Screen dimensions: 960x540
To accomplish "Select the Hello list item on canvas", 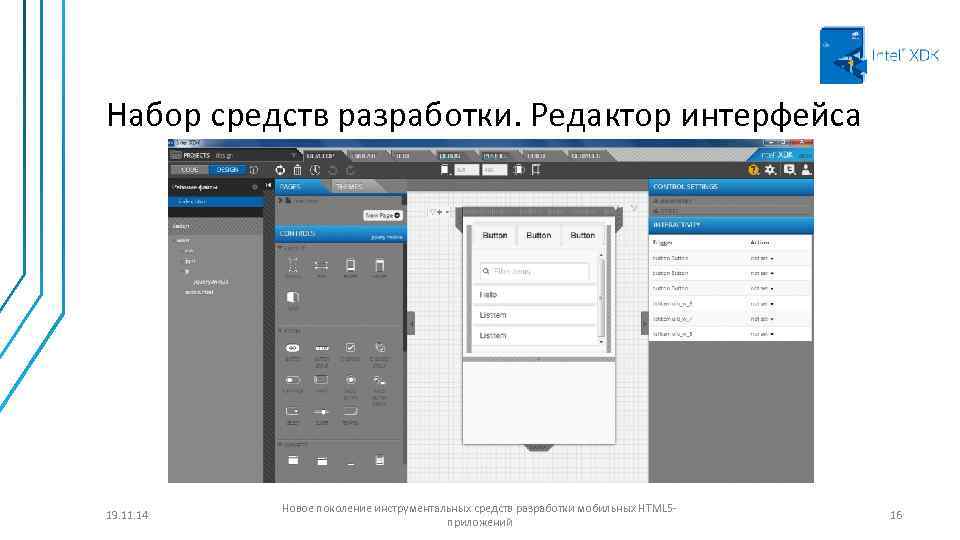I will [x=535, y=294].
